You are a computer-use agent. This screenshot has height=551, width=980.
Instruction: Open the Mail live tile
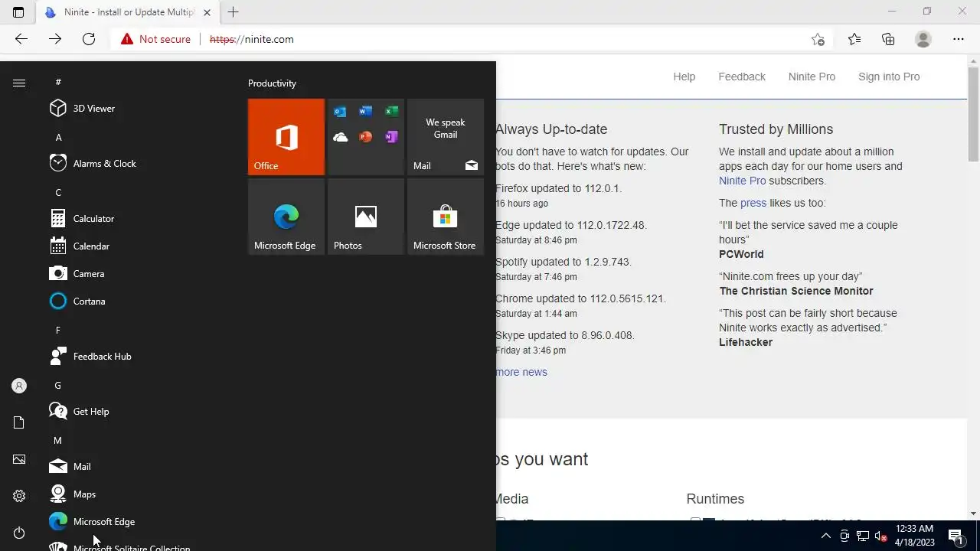446,137
